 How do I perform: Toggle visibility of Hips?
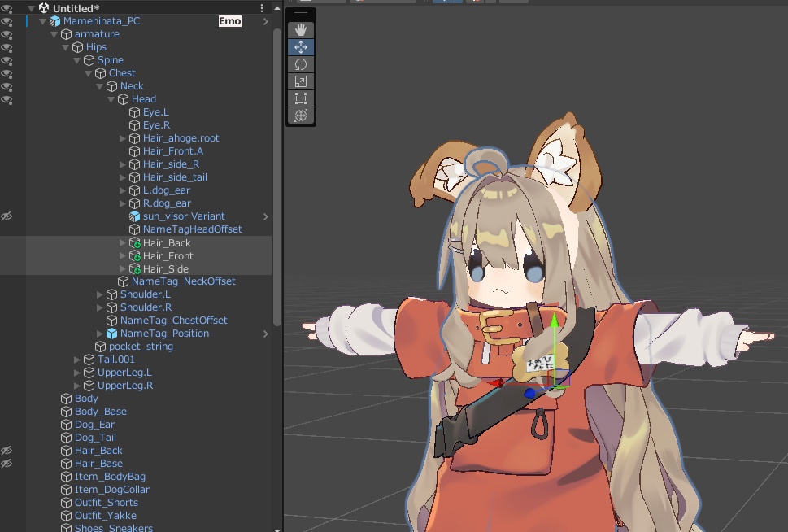pyautogui.click(x=7, y=47)
